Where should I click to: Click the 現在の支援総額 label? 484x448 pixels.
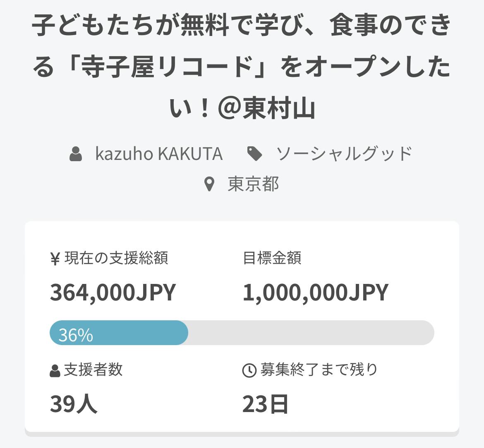click(116, 258)
